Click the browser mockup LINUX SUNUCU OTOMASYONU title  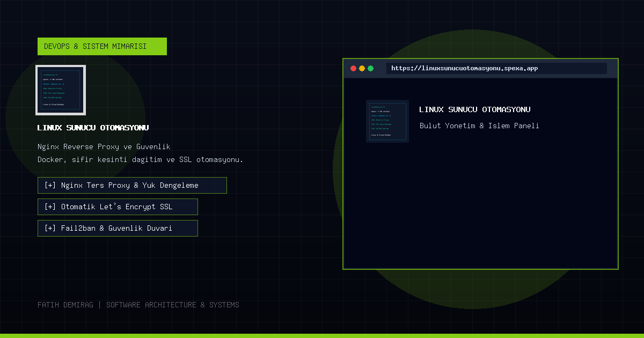point(475,109)
